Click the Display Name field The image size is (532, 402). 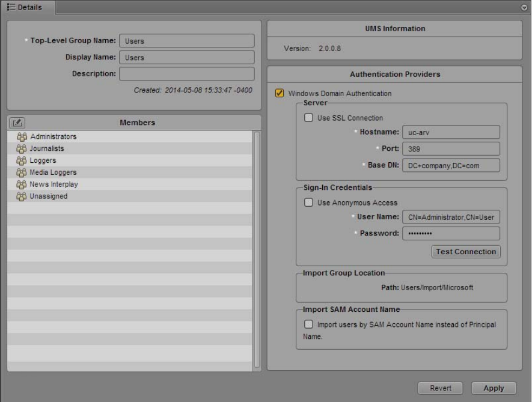(186, 57)
